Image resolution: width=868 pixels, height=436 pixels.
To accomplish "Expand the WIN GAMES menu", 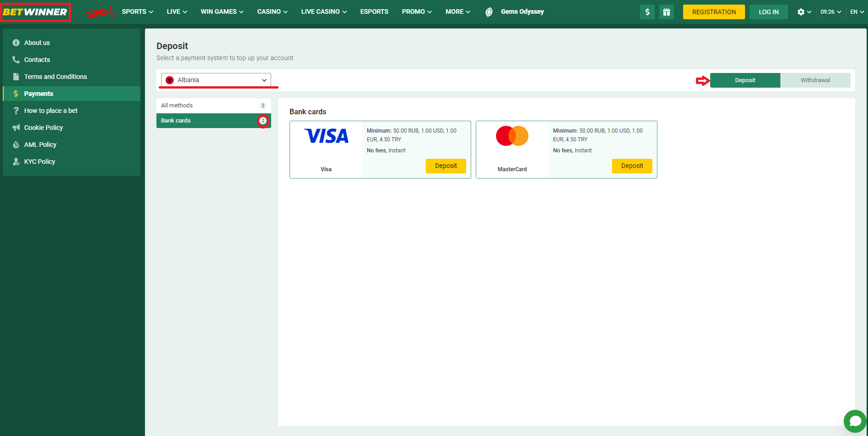I will (222, 12).
